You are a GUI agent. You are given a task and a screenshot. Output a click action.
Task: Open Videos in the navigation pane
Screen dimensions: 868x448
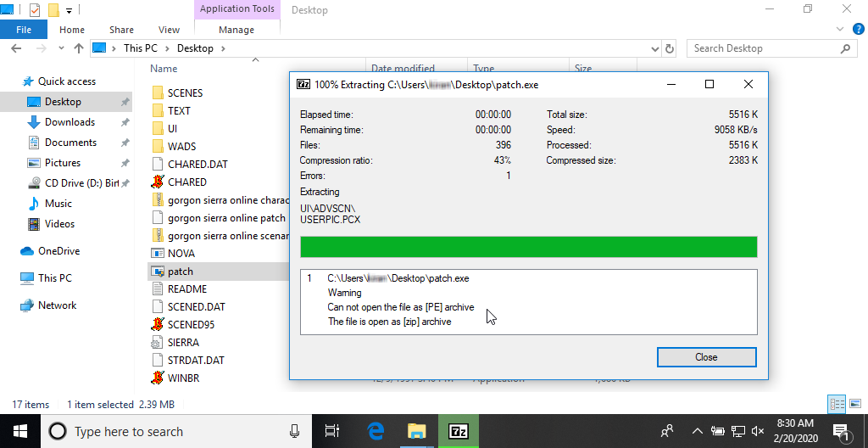coord(59,224)
